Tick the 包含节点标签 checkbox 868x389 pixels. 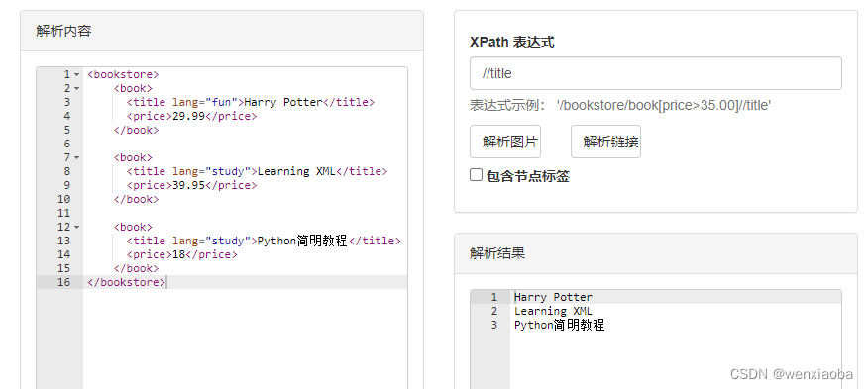click(x=476, y=175)
